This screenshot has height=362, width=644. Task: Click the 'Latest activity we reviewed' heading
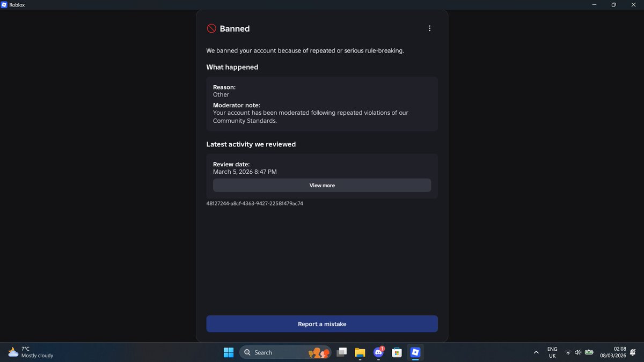[251, 144]
